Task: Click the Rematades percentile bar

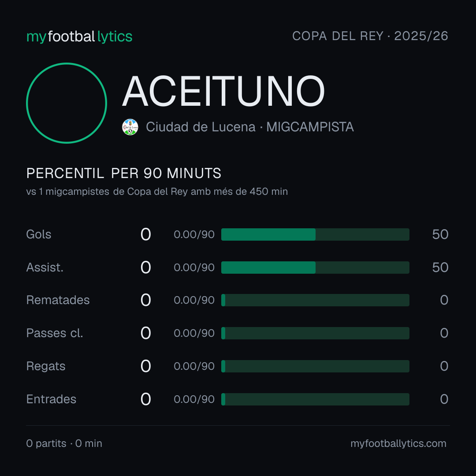Action: pos(315,300)
